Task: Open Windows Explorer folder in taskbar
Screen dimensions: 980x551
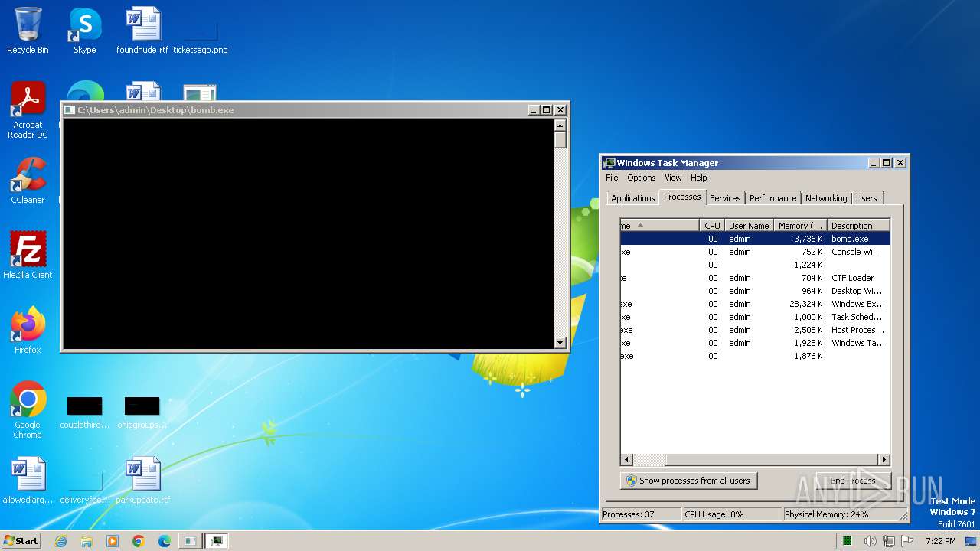Action: point(87,541)
